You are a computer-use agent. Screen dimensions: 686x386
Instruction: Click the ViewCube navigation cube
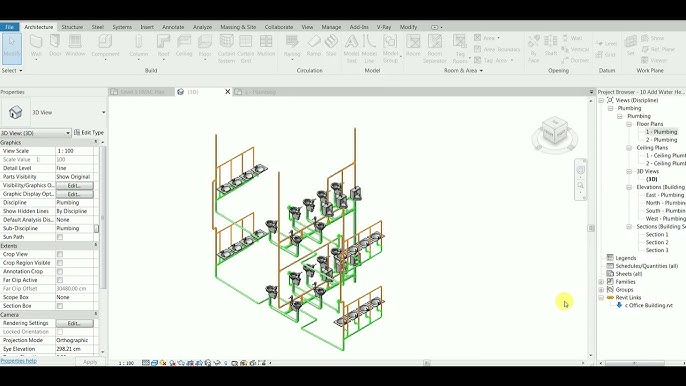(554, 131)
